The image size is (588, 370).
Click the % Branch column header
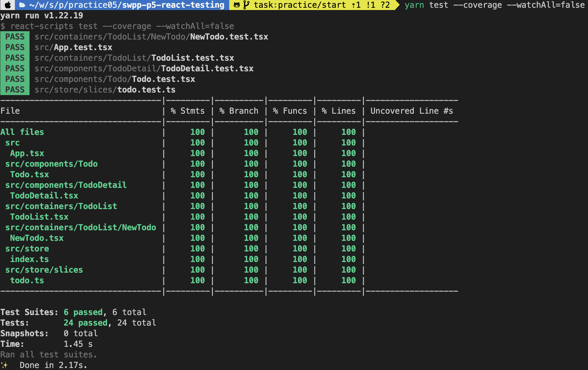[239, 111]
